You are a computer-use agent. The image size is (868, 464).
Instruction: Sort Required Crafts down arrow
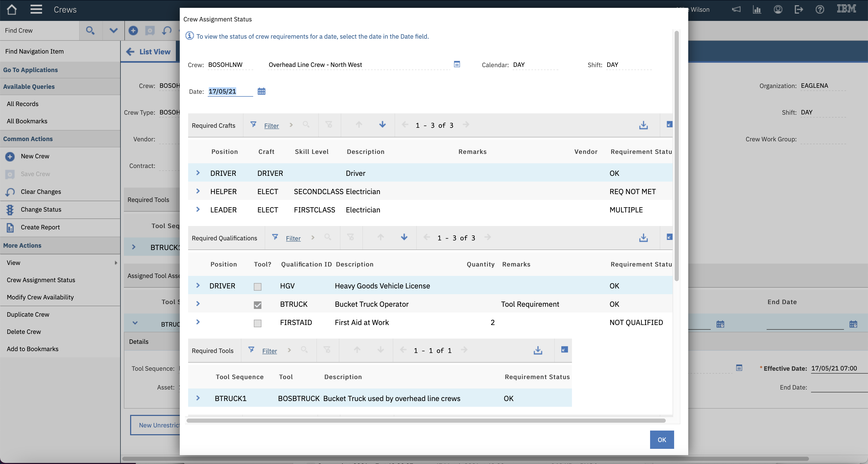[382, 125]
